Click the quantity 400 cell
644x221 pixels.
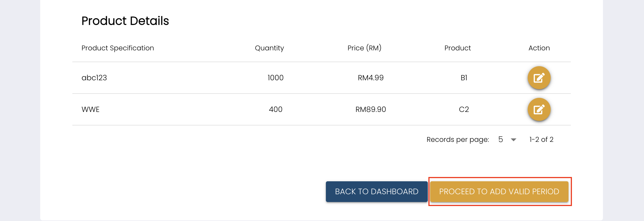click(x=276, y=109)
